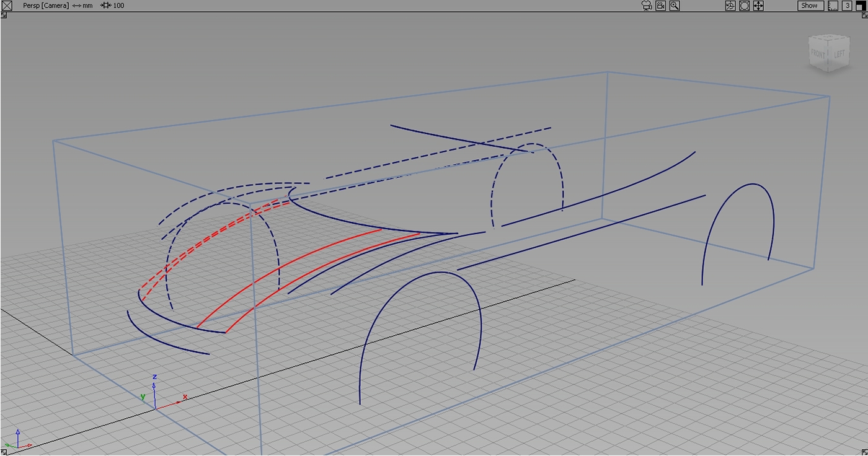Click the small axis indicator at bottom-left
This screenshot has width=868, height=456.
coord(19,440)
